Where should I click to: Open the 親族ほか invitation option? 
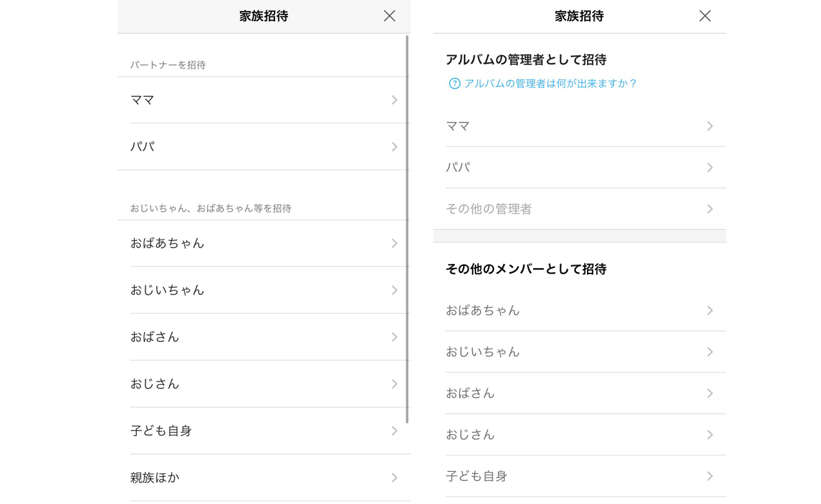pyautogui.click(x=263, y=478)
